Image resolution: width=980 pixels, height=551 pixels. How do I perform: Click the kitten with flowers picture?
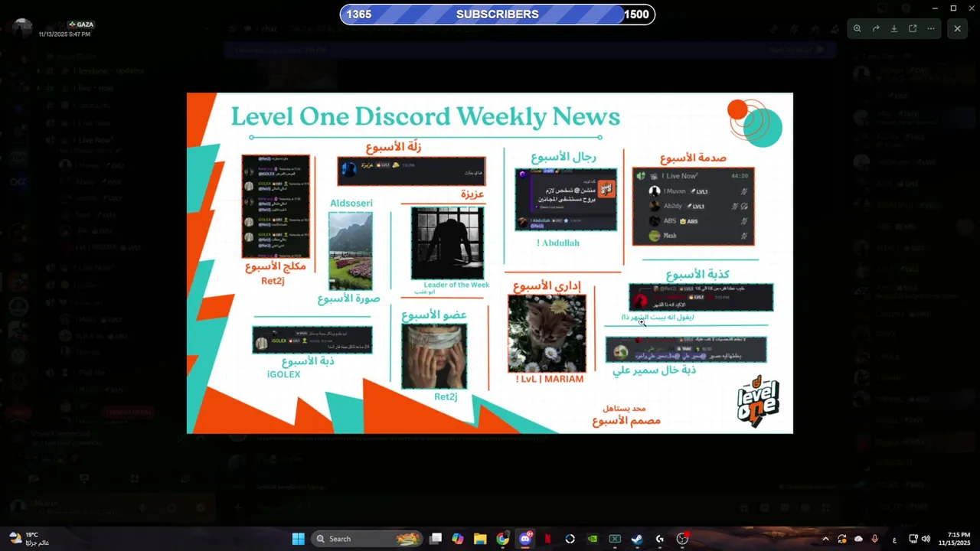[547, 333]
